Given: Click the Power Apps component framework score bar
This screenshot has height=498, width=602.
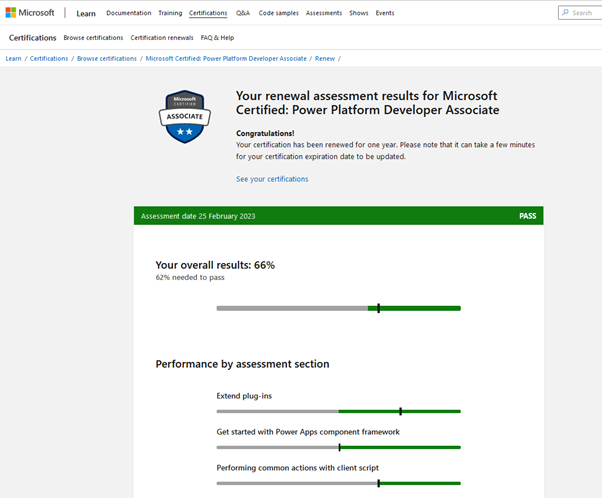Looking at the screenshot, I should (339, 447).
